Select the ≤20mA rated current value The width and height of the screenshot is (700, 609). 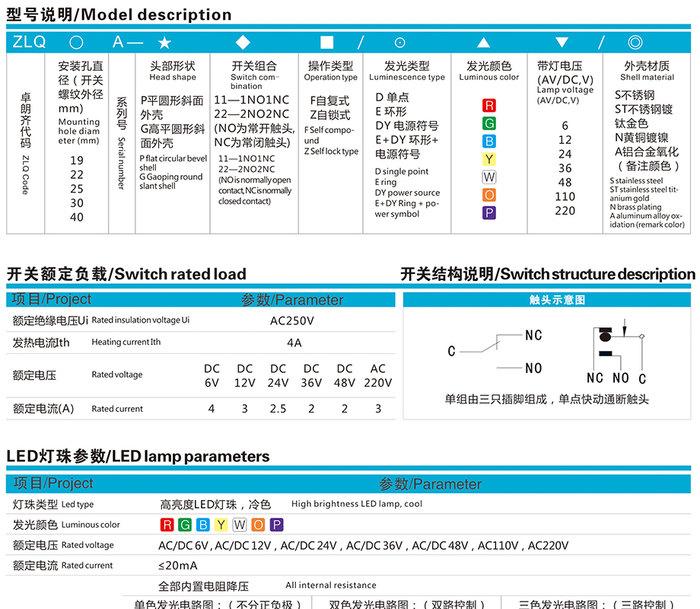[178, 566]
